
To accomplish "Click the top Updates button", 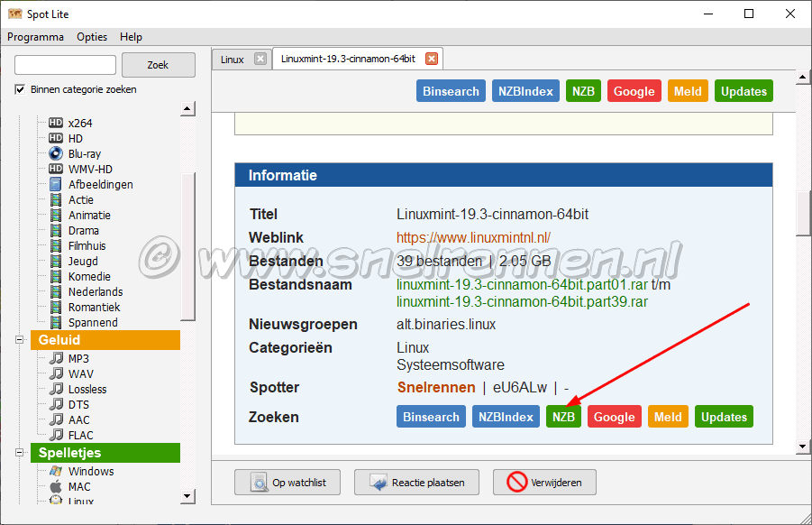I will click(744, 91).
